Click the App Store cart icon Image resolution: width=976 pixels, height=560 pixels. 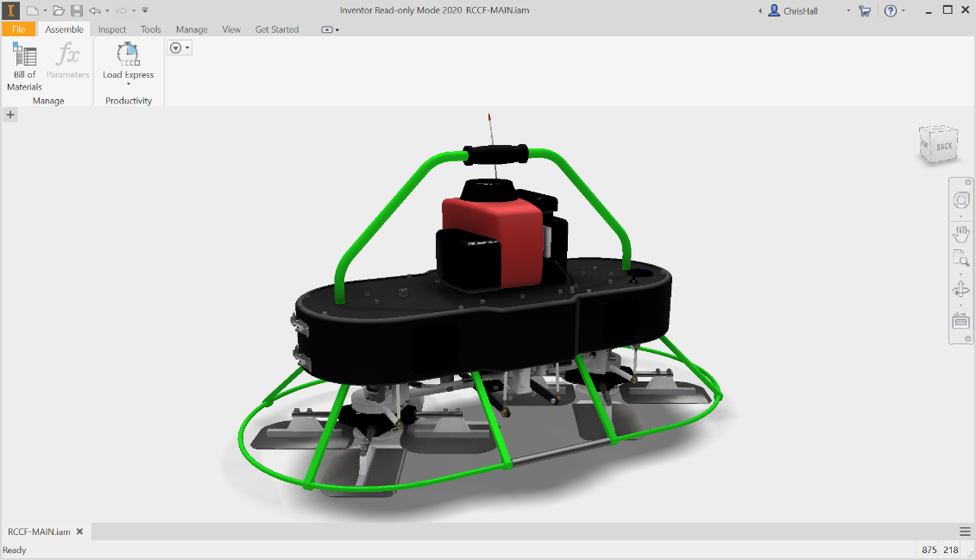click(x=865, y=10)
